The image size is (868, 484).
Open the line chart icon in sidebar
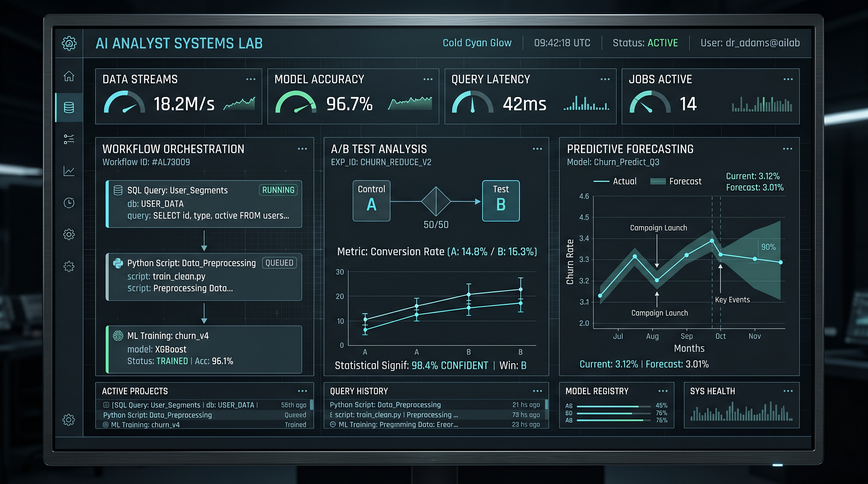coord(69,171)
